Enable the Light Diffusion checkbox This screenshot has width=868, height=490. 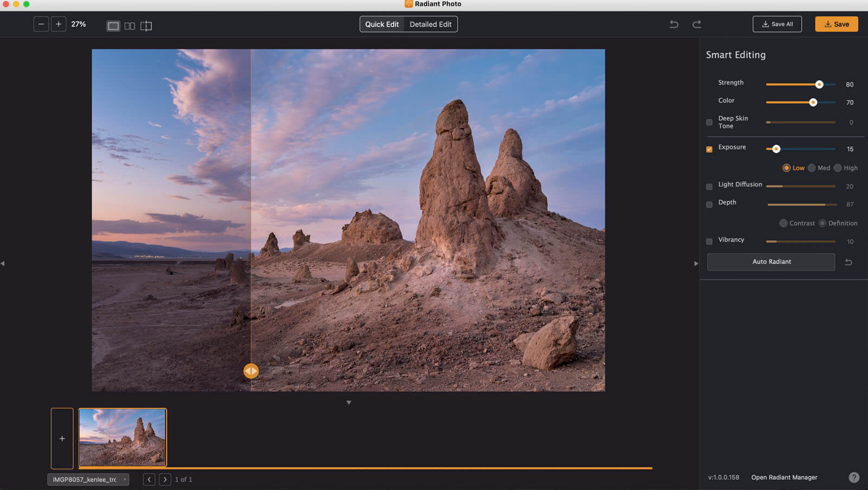point(709,186)
